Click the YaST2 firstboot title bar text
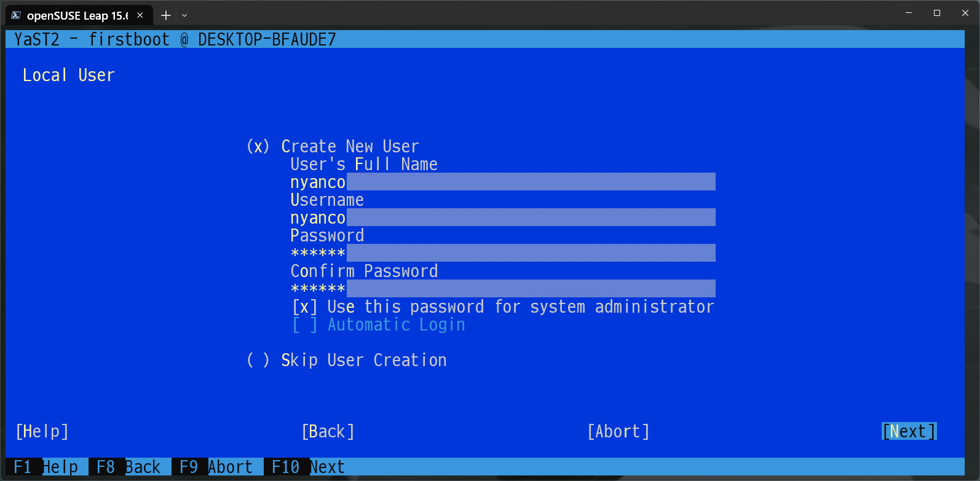The width and height of the screenshot is (980, 481). point(175,39)
